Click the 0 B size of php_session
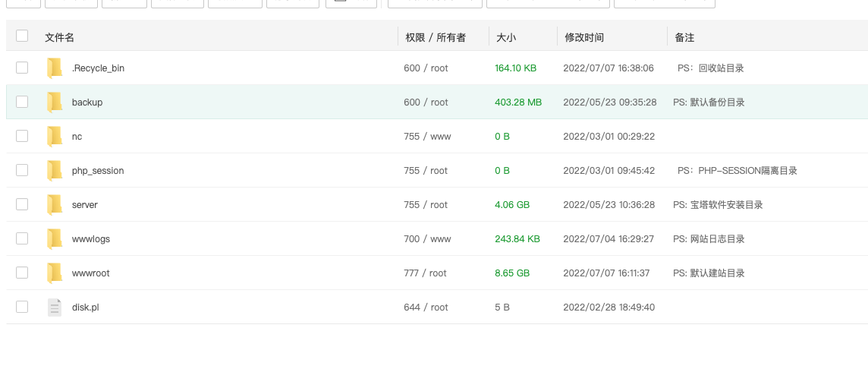Viewport: 868px width, 369px height. [502, 171]
